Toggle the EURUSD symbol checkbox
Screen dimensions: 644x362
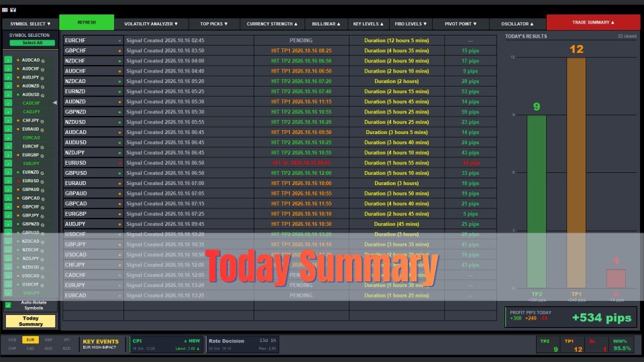point(8,180)
